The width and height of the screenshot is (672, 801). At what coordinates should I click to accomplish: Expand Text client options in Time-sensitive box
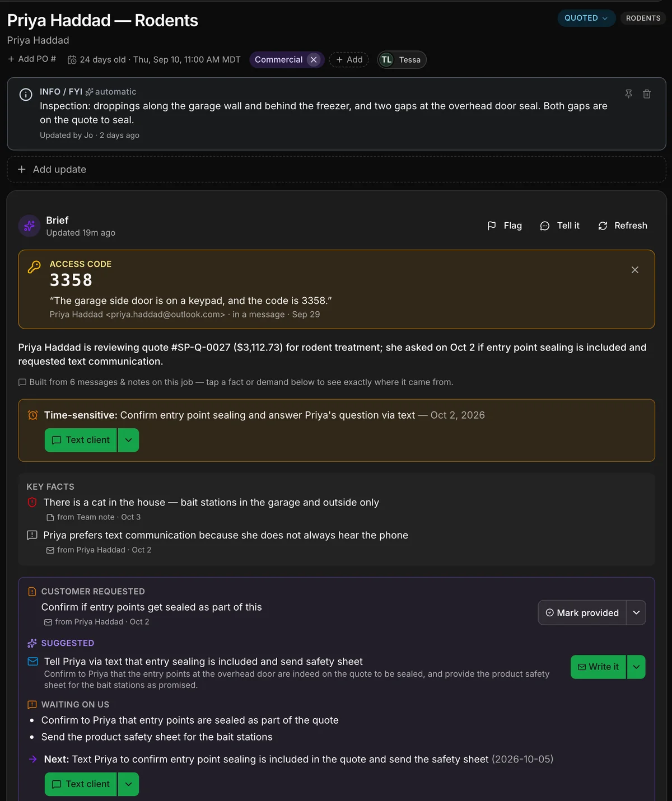(129, 440)
